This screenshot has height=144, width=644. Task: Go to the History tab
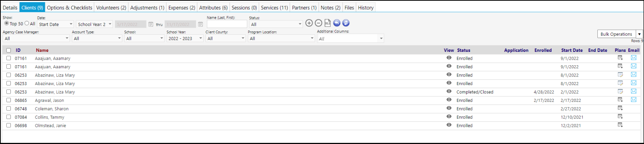366,7
